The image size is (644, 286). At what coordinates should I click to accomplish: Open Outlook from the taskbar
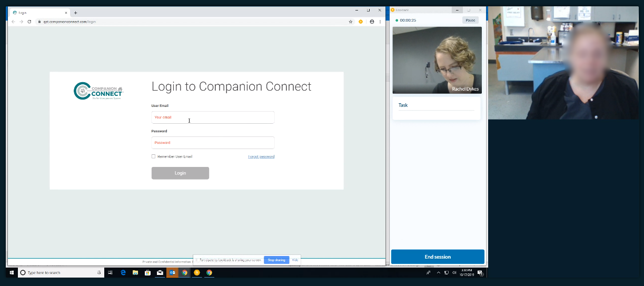(172, 273)
